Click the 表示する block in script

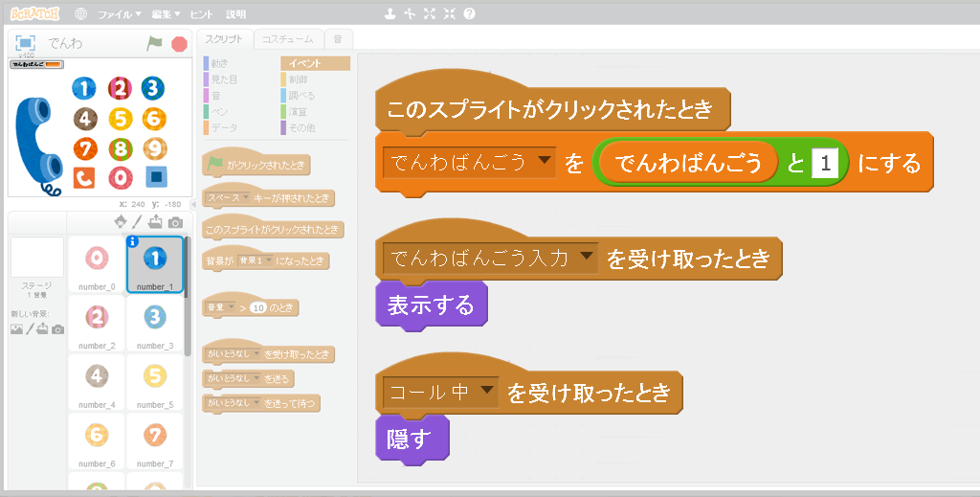tap(432, 305)
